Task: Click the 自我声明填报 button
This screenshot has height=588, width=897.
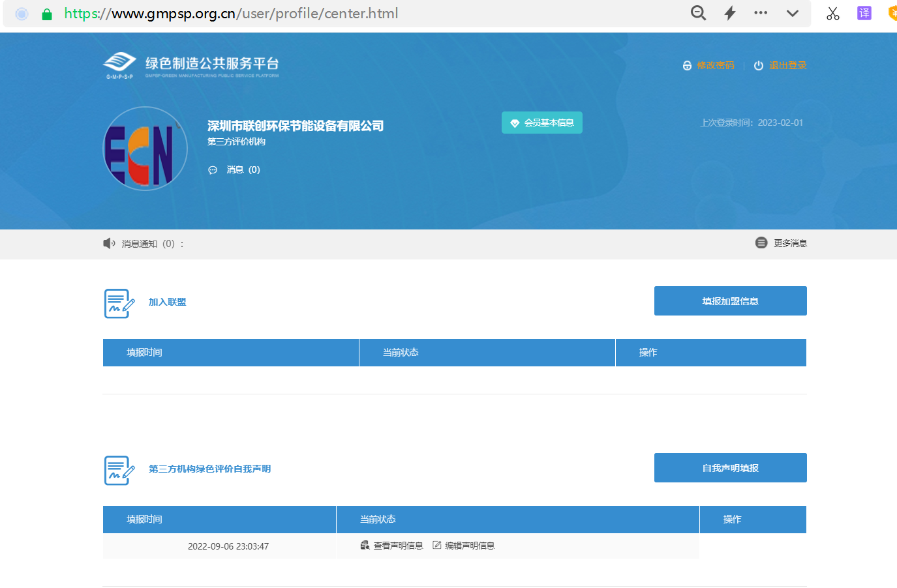Action: (x=731, y=468)
